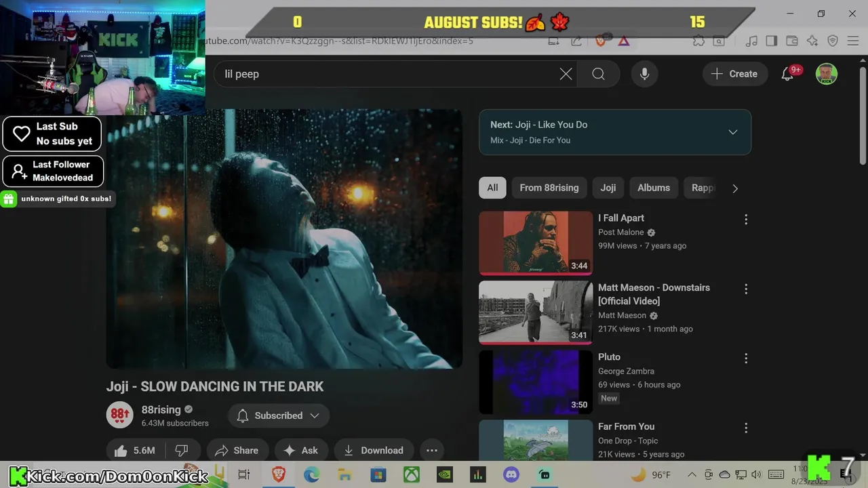This screenshot has width=868, height=488.
Task: Open the browser hamburger main menu
Action: (x=853, y=41)
